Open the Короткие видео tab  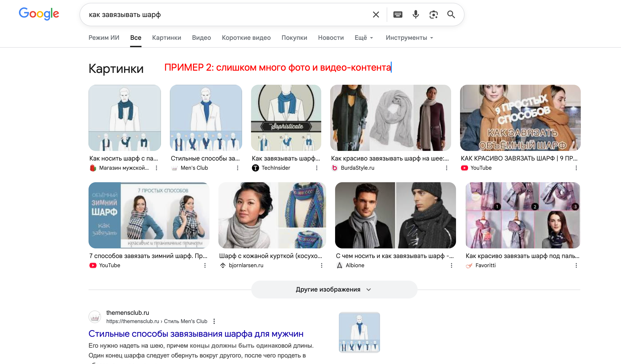[x=246, y=38]
